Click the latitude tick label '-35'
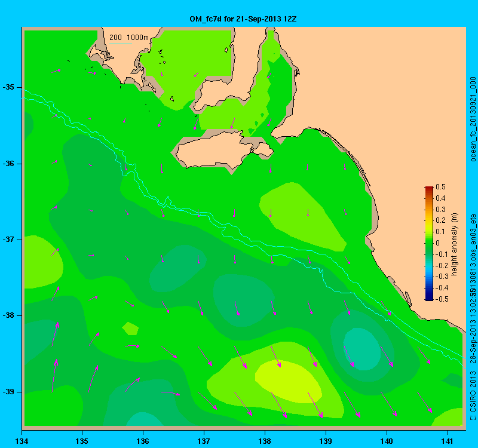478x448 pixels. [8, 87]
